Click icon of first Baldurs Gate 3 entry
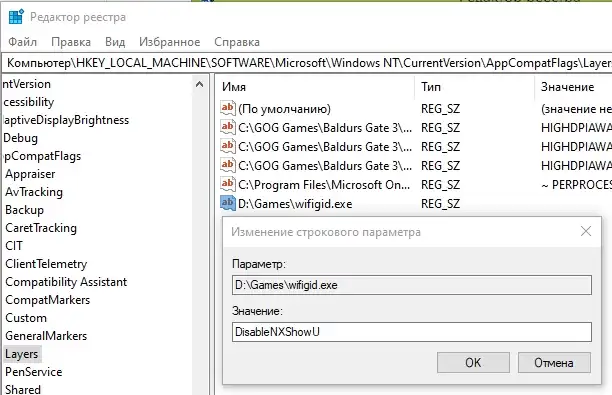 (x=228, y=127)
